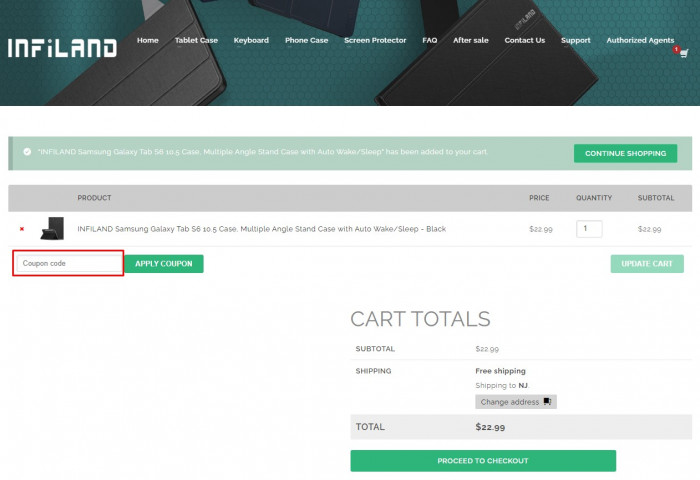Go to the Contact Us page
Image resolution: width=700 pixels, height=480 pixels.
[x=525, y=40]
